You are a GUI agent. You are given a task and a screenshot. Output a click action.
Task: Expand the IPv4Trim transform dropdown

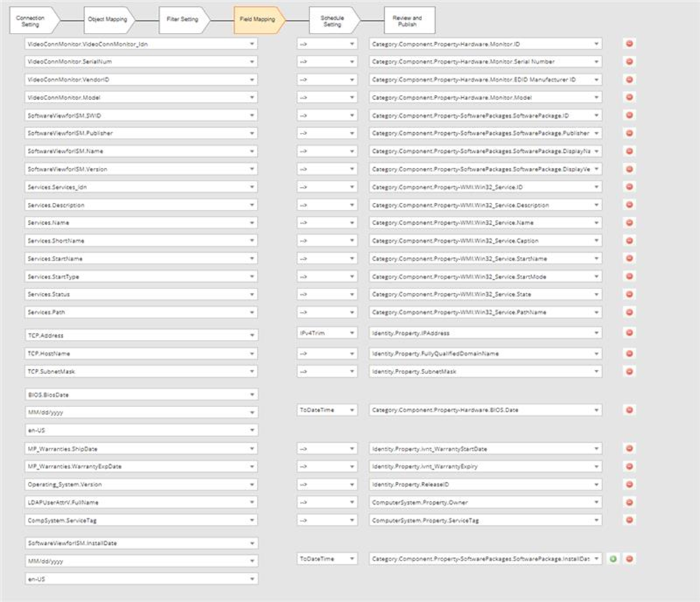click(x=351, y=333)
